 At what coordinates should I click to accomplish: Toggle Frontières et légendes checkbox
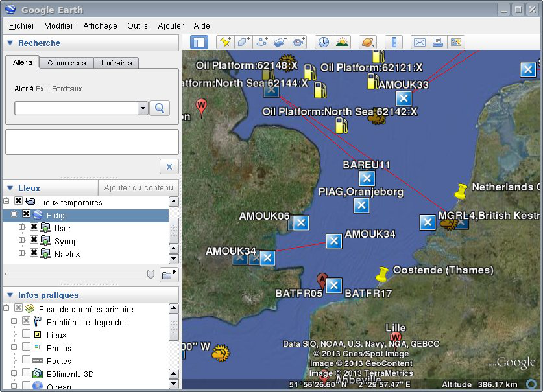(27, 321)
